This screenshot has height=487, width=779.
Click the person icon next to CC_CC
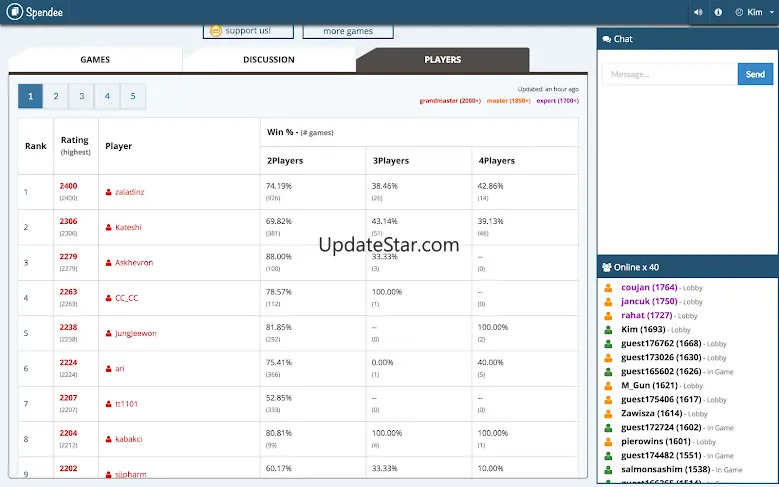(x=108, y=298)
